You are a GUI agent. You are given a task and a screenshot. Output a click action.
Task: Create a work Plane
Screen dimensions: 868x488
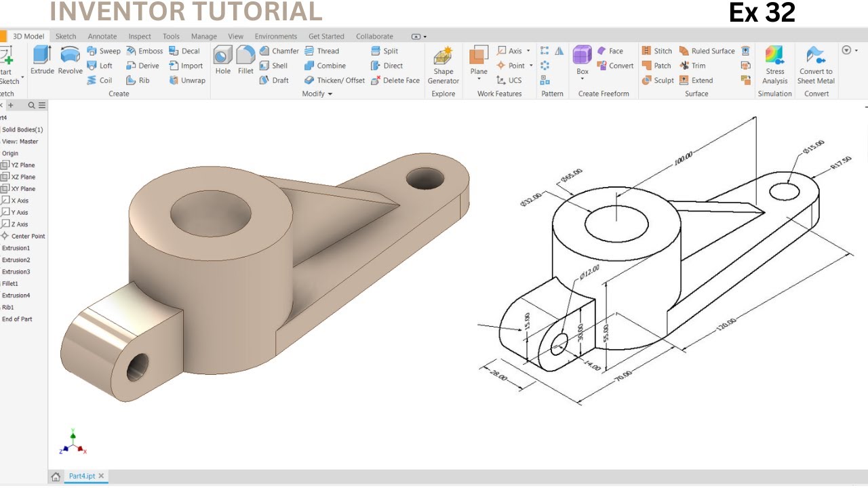(479, 60)
